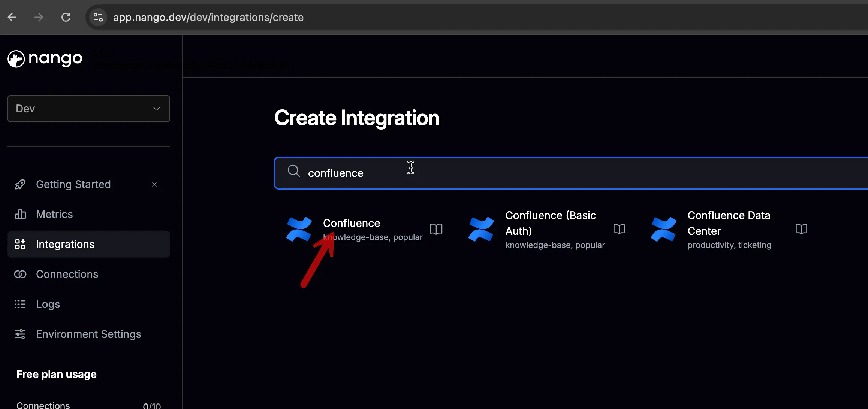Focus the integration search field containing confluence
This screenshot has width=868, height=409.
tap(571, 173)
